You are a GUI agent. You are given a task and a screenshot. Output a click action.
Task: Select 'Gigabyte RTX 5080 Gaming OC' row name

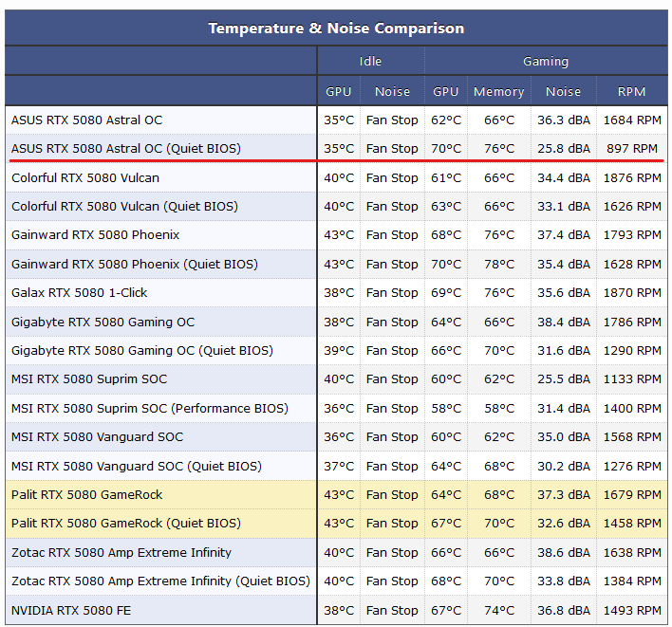[103, 323]
